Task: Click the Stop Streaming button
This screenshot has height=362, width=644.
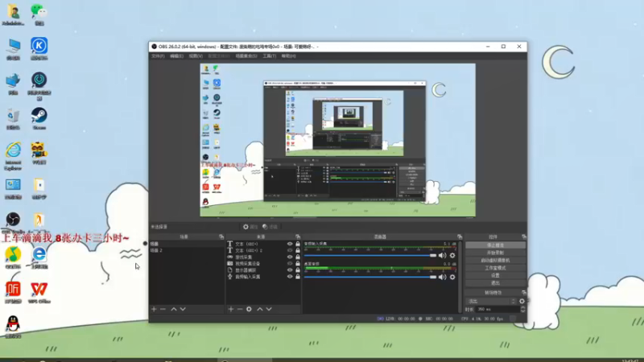Action: [x=495, y=245]
